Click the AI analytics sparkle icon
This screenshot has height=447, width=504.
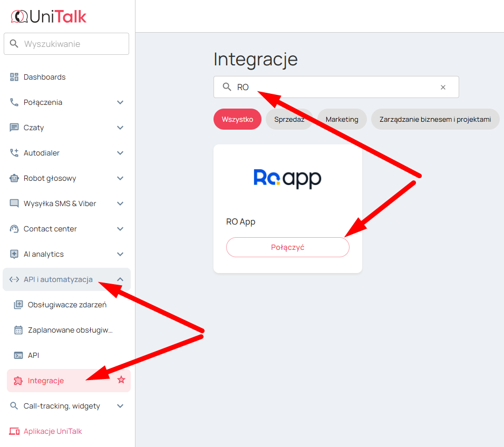point(14,254)
